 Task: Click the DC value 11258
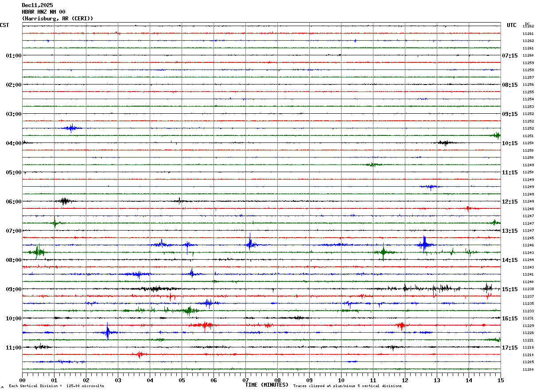(x=528, y=70)
